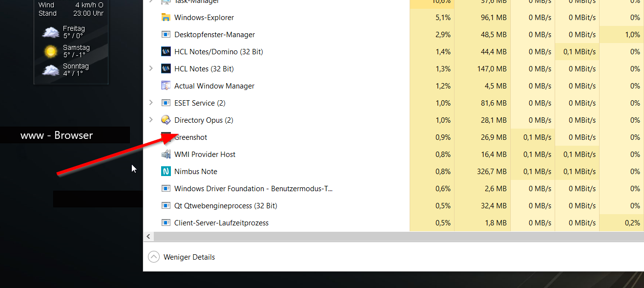Select the Nimbus Note app icon
This screenshot has height=288, width=644.
(166, 171)
